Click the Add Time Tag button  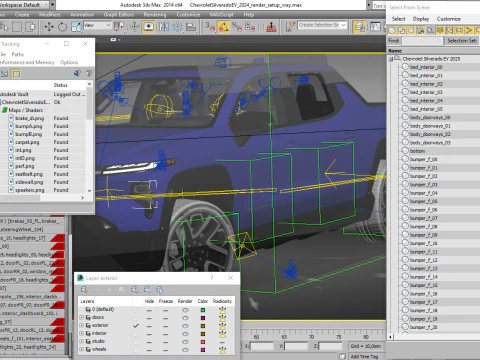[x=364, y=356]
